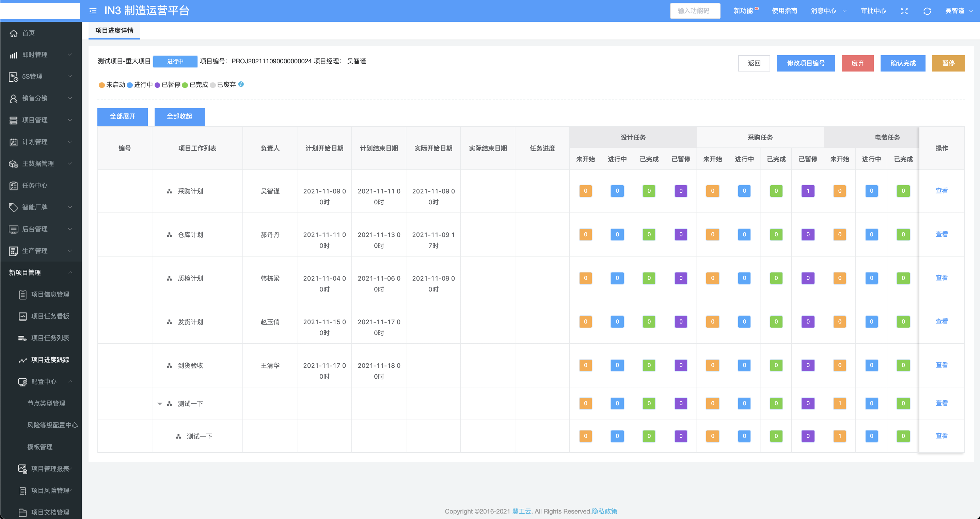Click the fullscreen toggle icon in header
The height and width of the screenshot is (519, 980).
(904, 11)
